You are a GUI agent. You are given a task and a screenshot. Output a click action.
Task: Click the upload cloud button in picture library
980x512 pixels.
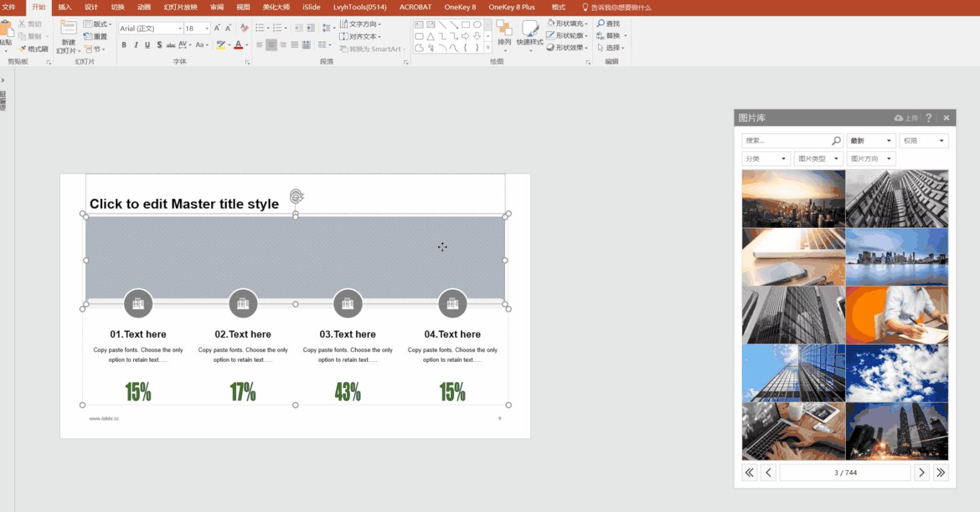pyautogui.click(x=906, y=118)
